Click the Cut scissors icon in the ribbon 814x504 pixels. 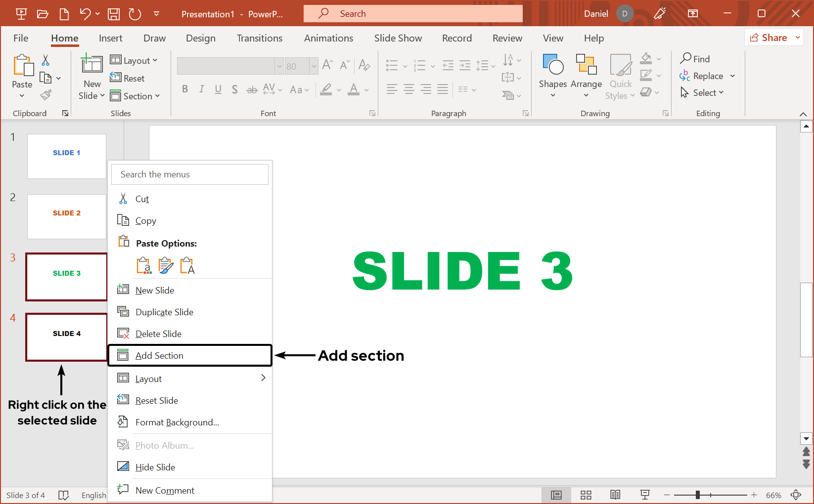tap(45, 60)
